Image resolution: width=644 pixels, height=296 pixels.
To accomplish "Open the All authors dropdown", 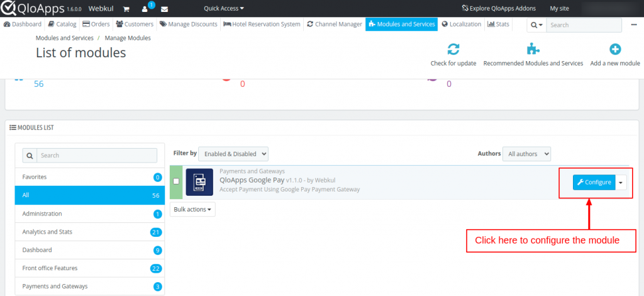I will tap(526, 154).
